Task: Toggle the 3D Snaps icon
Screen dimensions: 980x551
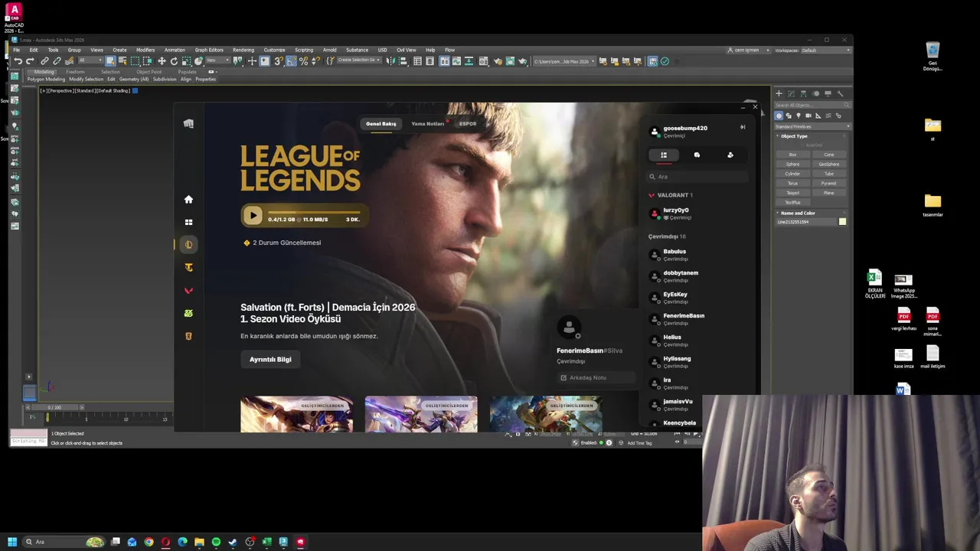Action: click(278, 60)
